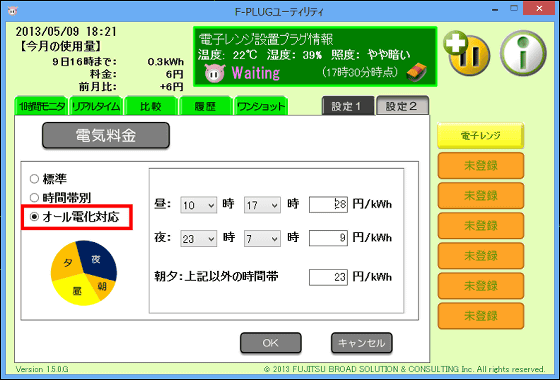Open the 設定1 tab
Viewport: 560px width, 380px height.
[348, 106]
